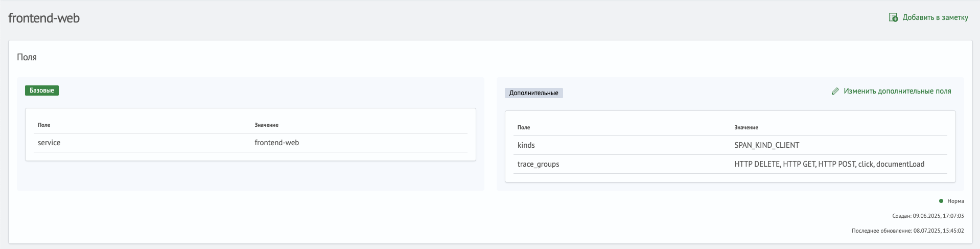Viewport: 980px width, 249px height.
Task: Click the Поля section heading
Action: click(x=27, y=57)
